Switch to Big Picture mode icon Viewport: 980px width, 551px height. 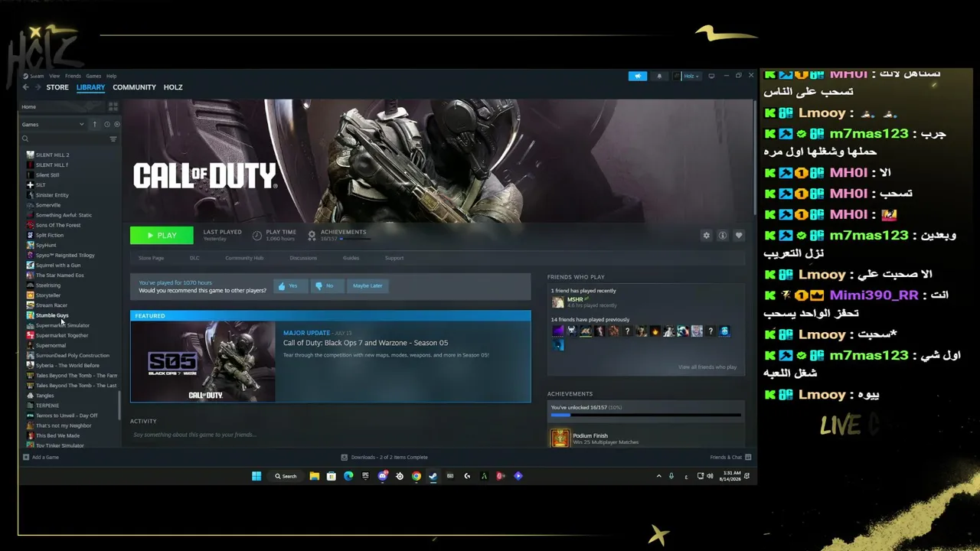[711, 76]
